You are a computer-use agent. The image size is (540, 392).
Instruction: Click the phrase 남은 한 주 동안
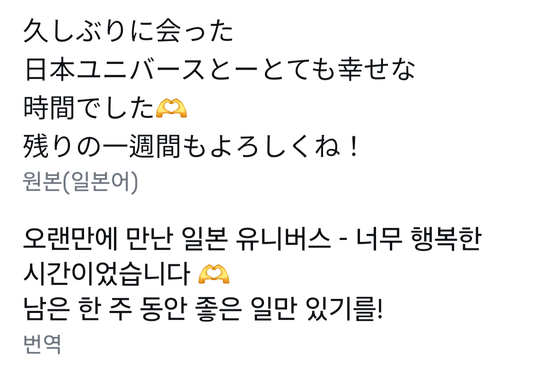point(105,309)
